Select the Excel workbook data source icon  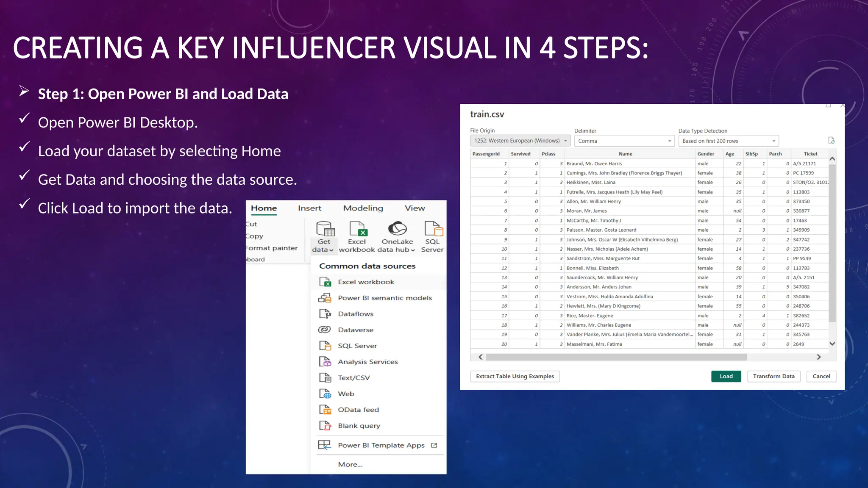[x=325, y=282]
